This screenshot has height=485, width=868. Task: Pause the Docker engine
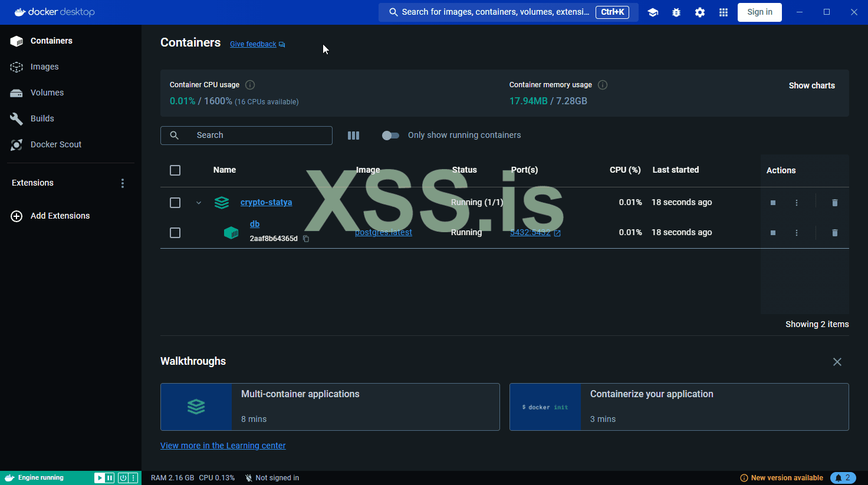(110, 478)
